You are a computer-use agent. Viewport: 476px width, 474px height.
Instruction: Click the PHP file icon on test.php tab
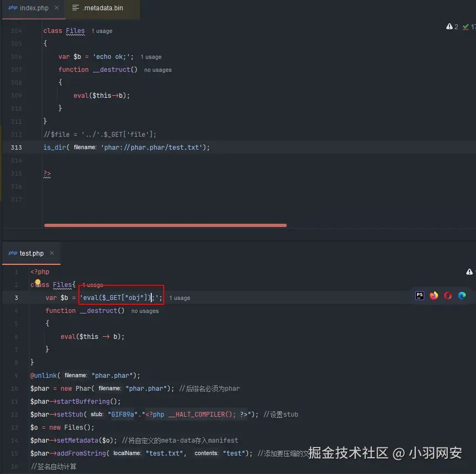13,253
